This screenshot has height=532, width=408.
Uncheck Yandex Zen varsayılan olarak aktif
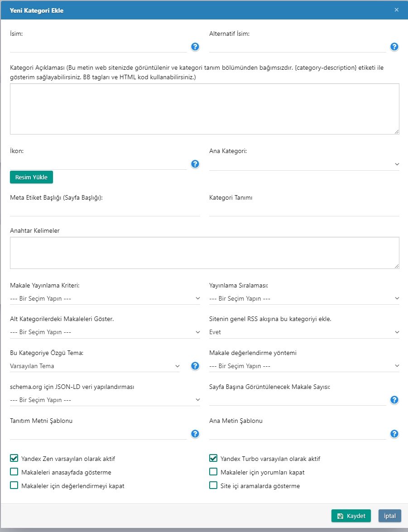pyautogui.click(x=14, y=458)
